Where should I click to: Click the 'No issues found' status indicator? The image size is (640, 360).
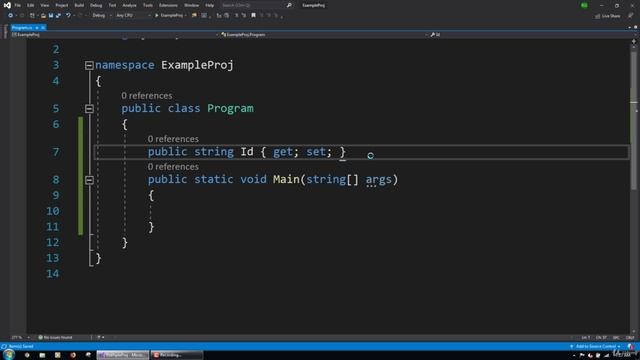coord(55,338)
